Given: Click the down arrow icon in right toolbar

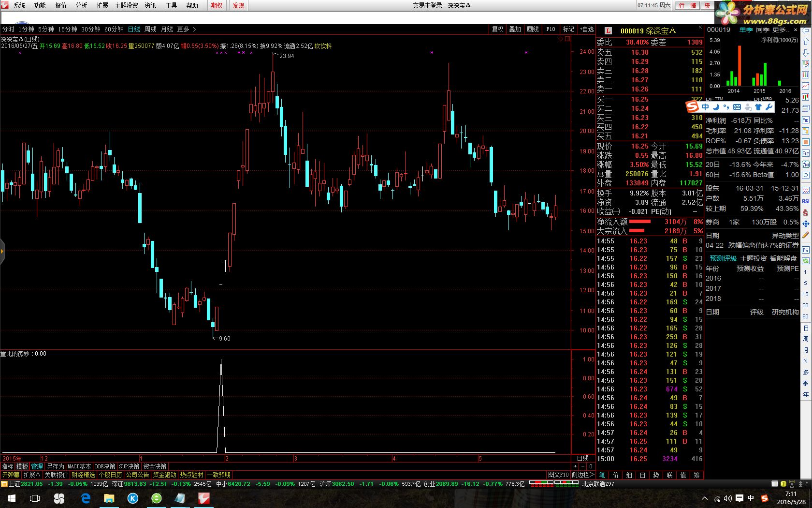Looking at the screenshot, I should (805, 52).
